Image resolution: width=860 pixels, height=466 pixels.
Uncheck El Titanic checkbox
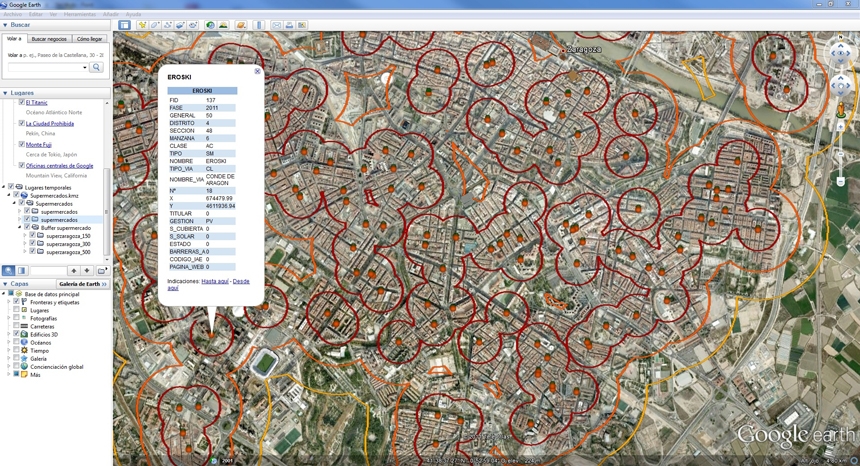tap(21, 102)
